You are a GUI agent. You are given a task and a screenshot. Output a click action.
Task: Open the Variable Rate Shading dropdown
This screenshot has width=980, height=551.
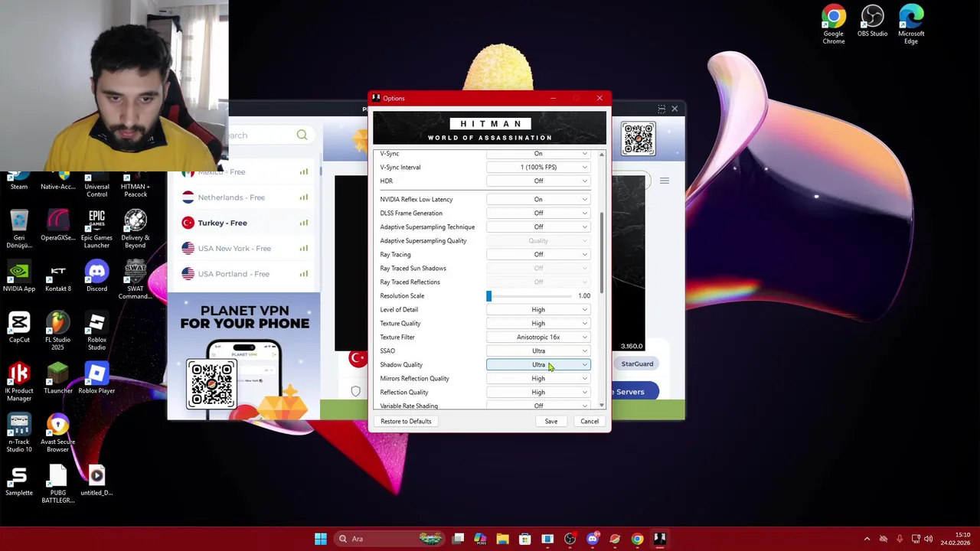tap(538, 406)
